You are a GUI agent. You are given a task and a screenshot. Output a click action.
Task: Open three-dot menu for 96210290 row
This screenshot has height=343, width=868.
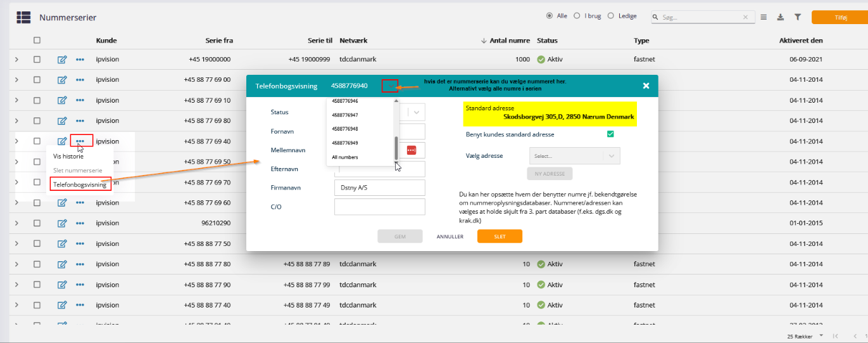(80, 223)
